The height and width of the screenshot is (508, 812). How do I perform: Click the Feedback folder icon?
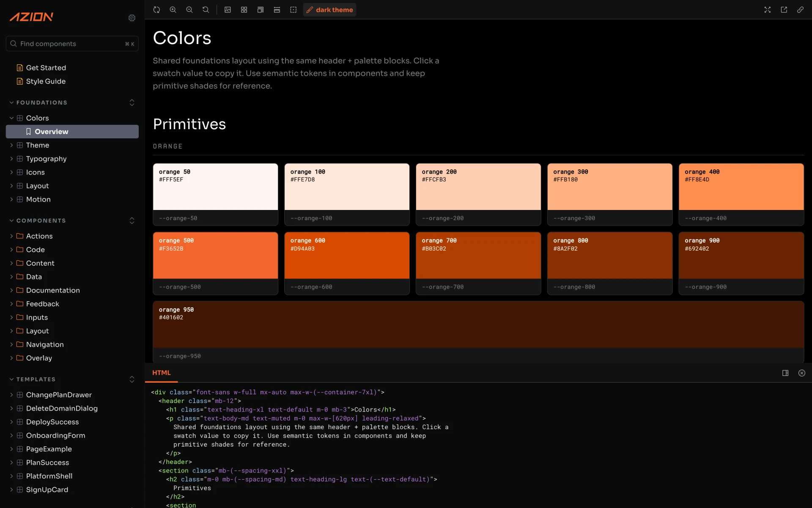pyautogui.click(x=19, y=304)
